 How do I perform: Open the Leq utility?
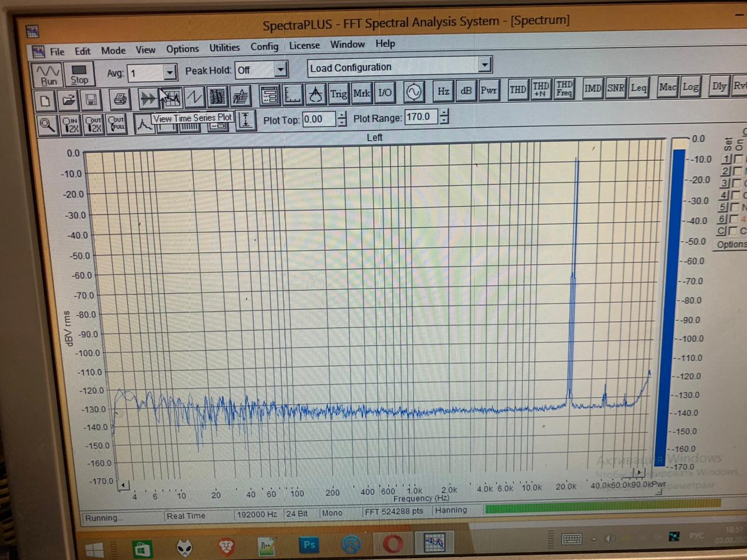pos(638,87)
